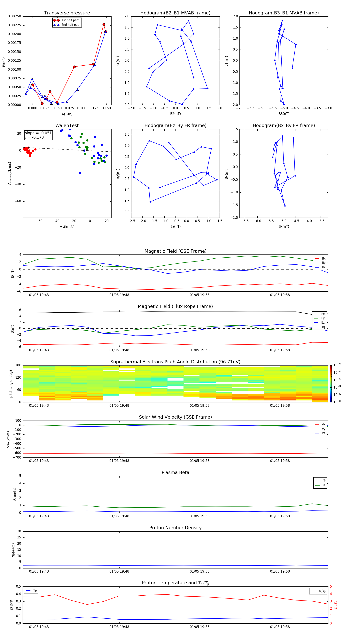Click 'Hodogram(Bx_By FR frame)' title
351x644 pixels.
[284, 125]
